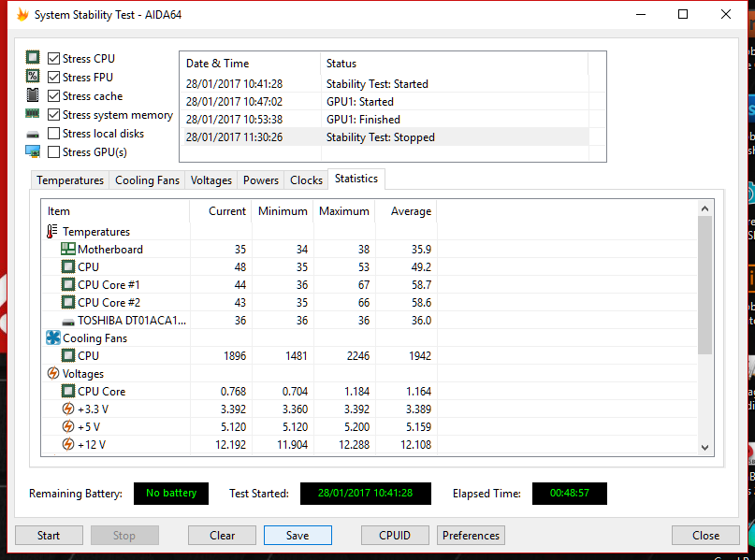The image size is (755, 560).
Task: Open Preferences
Action: click(x=471, y=536)
